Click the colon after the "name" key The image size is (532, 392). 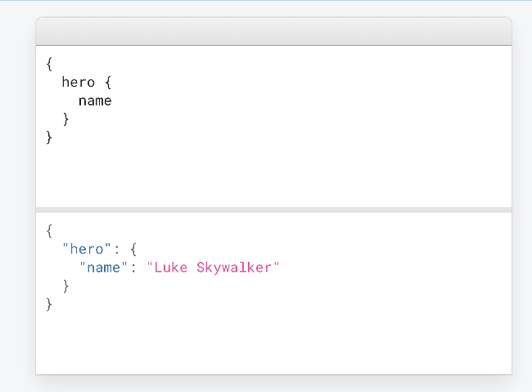pyautogui.click(x=133, y=268)
